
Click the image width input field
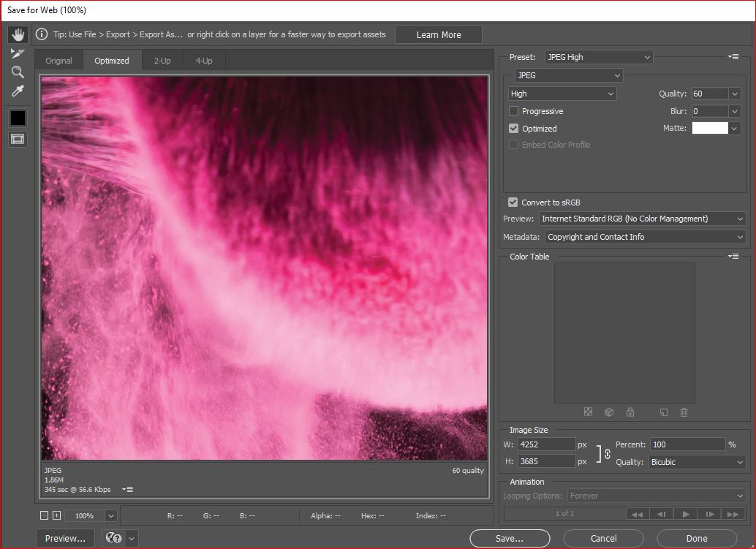click(547, 444)
